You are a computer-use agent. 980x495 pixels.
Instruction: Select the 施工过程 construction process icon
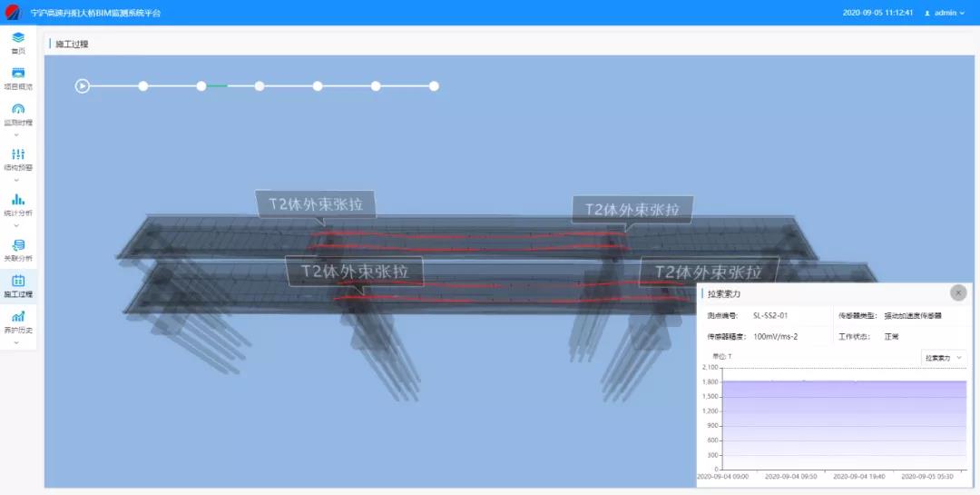pos(18,282)
